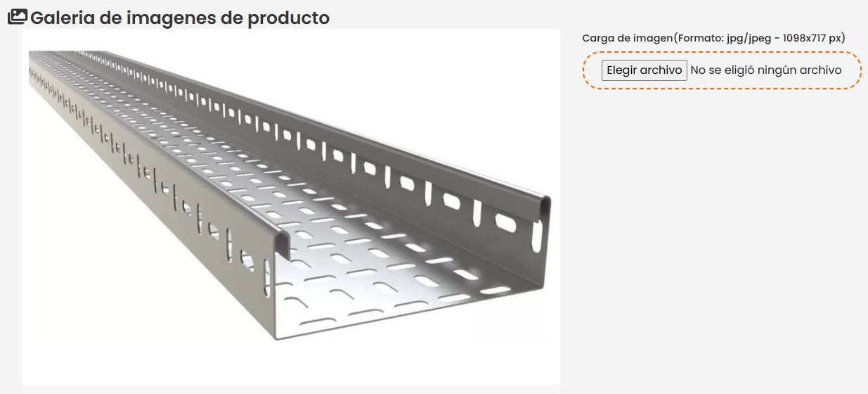The image size is (868, 394).
Task: Click the "Galeria de imagenes de producto" heading
Action: pos(180,18)
